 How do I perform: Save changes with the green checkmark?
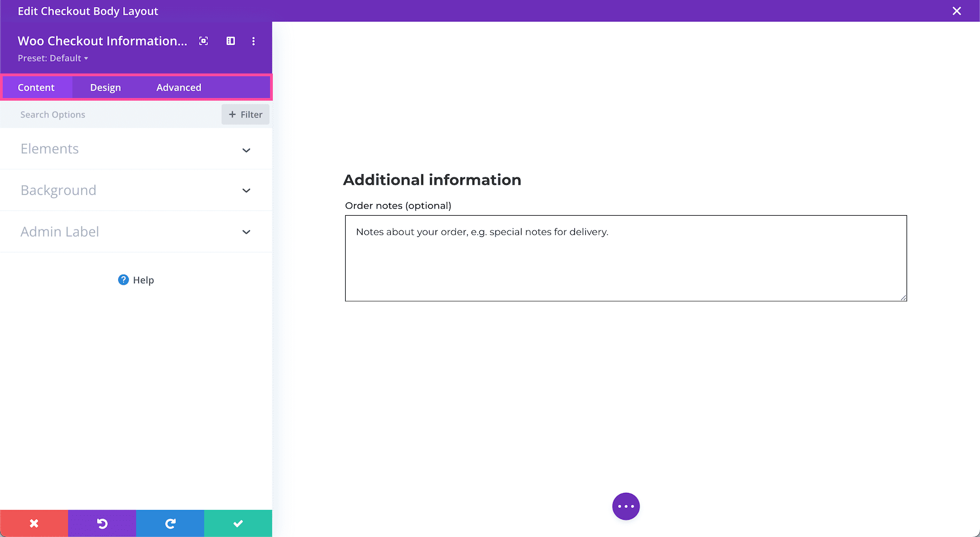pos(238,523)
